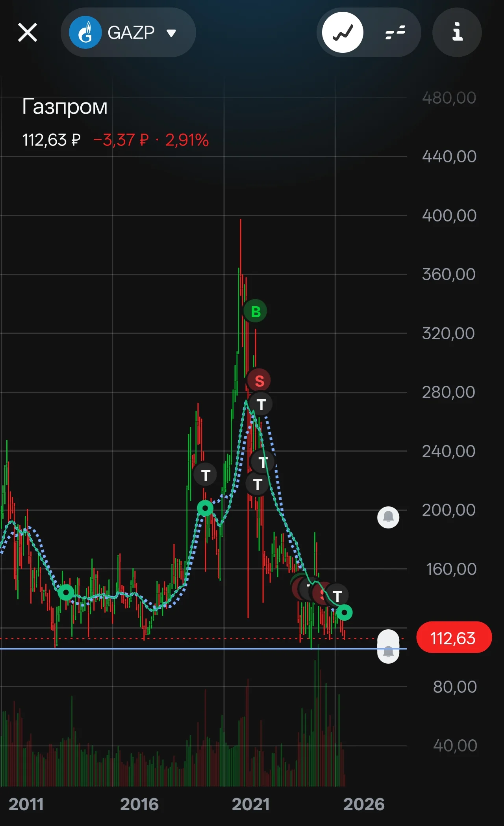Viewport: 504px width, 826px height.
Task: Open the GAZP ticker selector
Action: 128,32
